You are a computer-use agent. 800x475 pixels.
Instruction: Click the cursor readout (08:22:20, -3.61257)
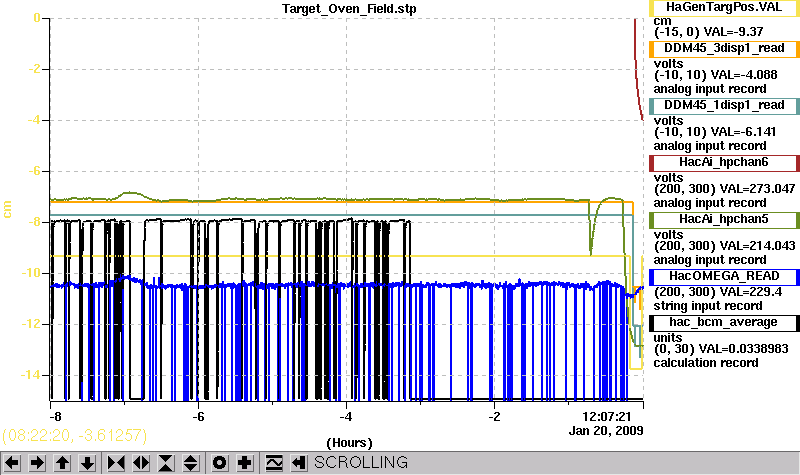coord(74,436)
